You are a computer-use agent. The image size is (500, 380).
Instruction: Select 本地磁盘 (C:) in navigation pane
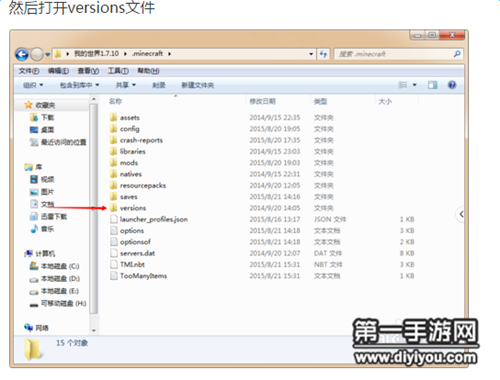[x=54, y=266]
